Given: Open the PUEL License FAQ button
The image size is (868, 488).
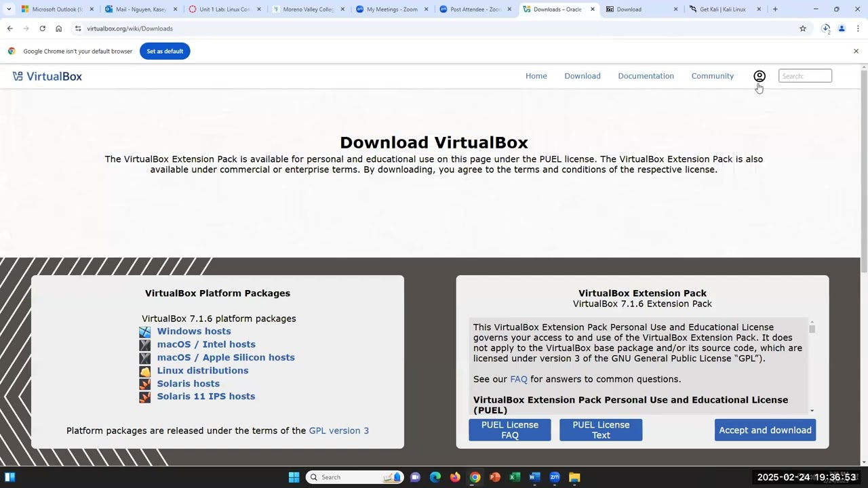Looking at the screenshot, I should [510, 430].
